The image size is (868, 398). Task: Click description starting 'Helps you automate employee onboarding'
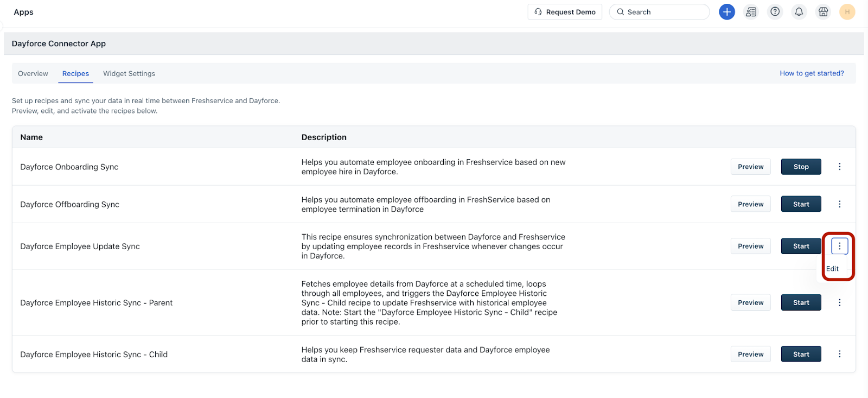pos(433,167)
